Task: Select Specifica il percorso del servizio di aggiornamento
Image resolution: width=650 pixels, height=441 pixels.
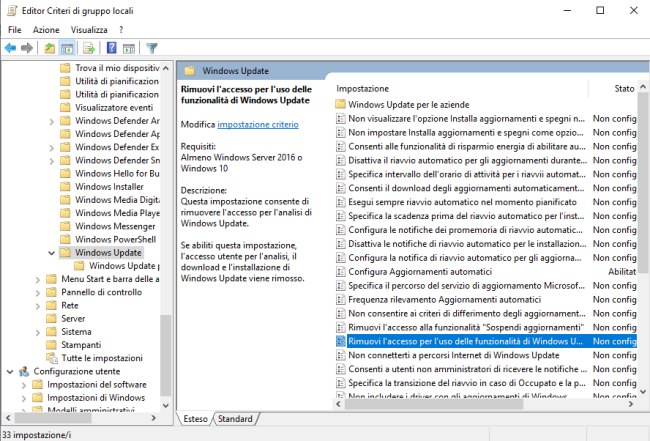Action: [466, 285]
